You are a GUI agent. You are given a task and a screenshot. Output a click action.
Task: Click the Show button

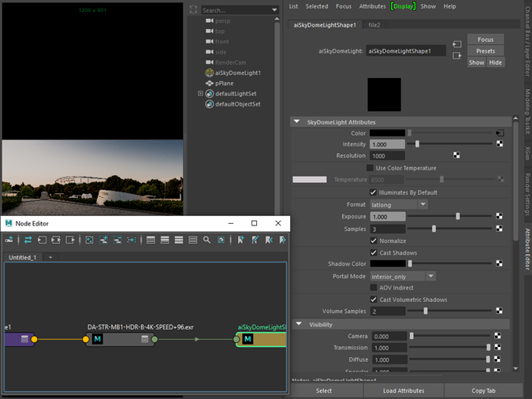click(x=476, y=62)
